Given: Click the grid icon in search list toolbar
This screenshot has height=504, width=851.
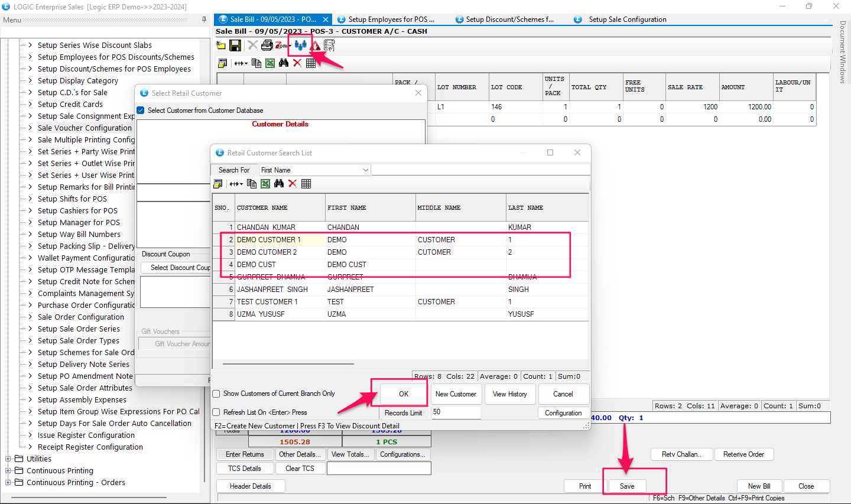Looking at the screenshot, I should pos(306,184).
